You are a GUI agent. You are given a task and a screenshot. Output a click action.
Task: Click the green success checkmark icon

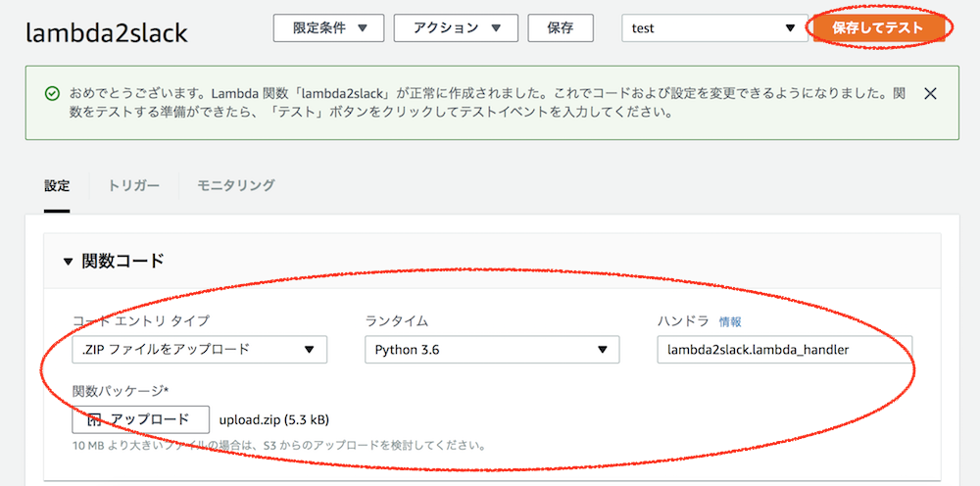click(x=53, y=94)
